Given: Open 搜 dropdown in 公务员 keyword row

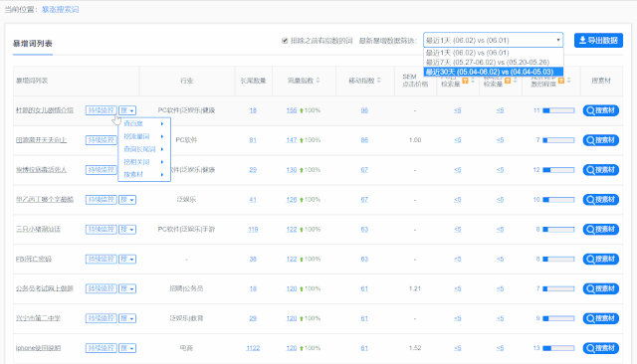Looking at the screenshot, I should pos(127,288).
